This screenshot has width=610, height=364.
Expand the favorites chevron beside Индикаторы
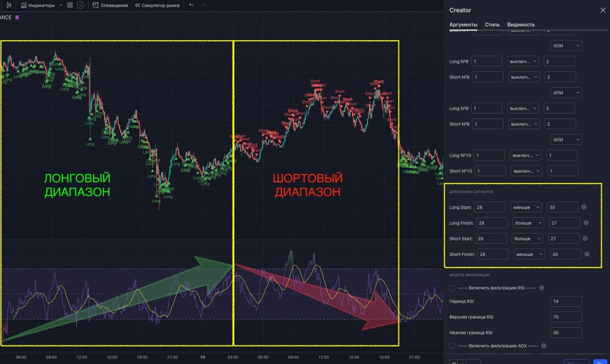[x=61, y=5]
